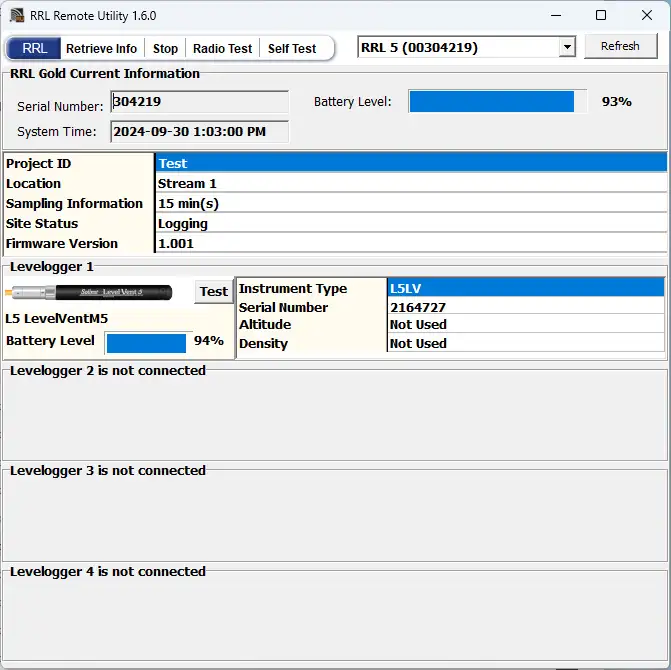
Task: Click the RRL battery level bar
Action: [x=498, y=102]
